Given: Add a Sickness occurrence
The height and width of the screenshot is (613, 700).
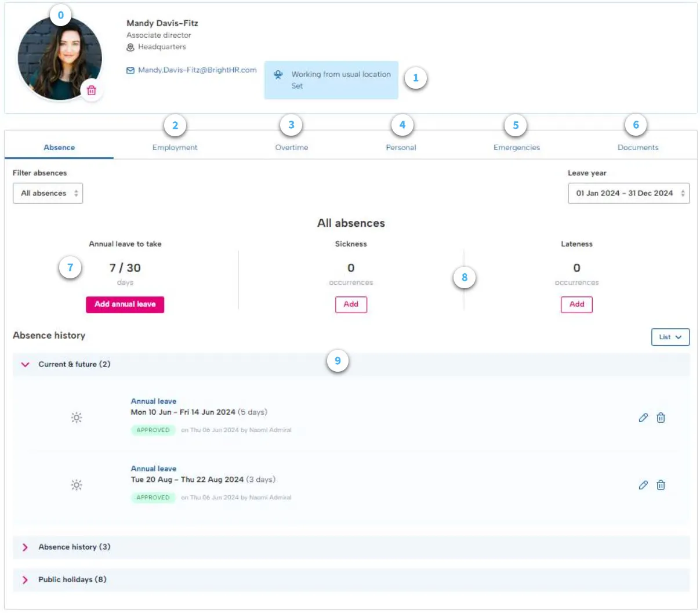Looking at the screenshot, I should (351, 304).
